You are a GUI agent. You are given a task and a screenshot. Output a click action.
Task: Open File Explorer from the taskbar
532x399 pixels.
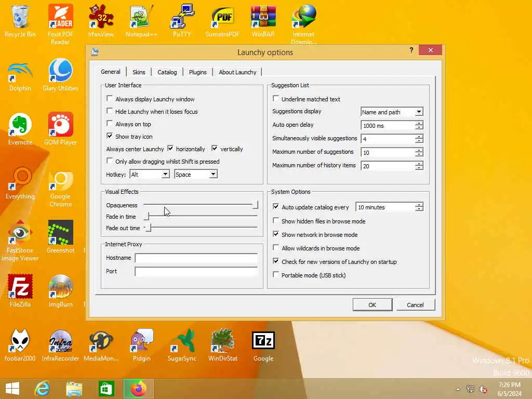tap(74, 389)
